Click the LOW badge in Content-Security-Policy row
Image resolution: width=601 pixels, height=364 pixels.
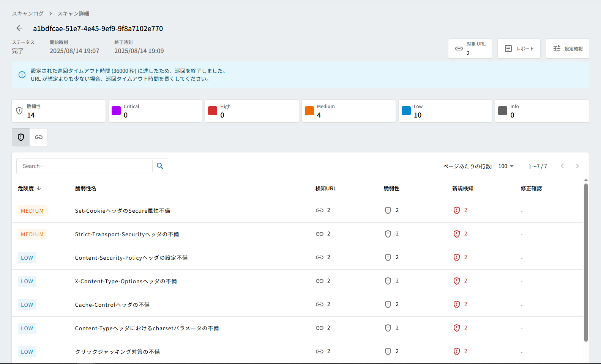(x=27, y=258)
